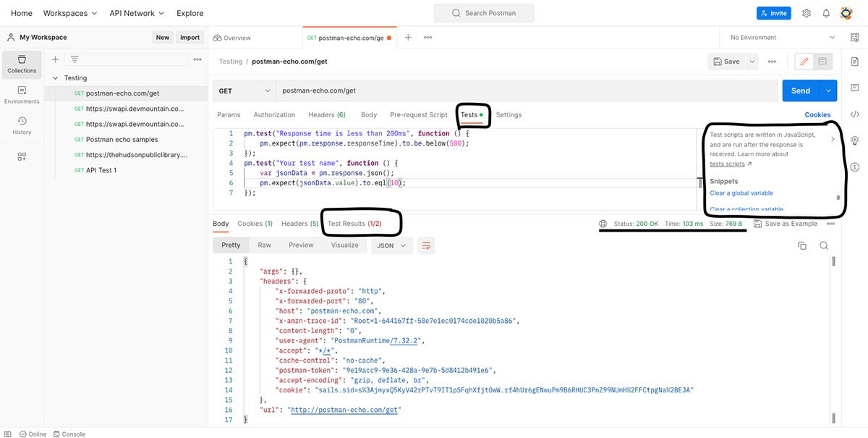Open the JSON format dropdown
The image size is (868, 438).
click(391, 245)
